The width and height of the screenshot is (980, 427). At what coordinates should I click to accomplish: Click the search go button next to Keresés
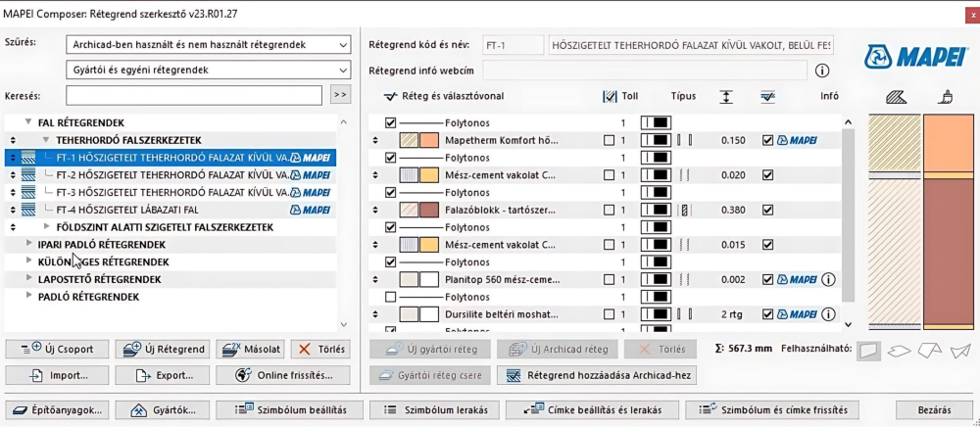340,95
